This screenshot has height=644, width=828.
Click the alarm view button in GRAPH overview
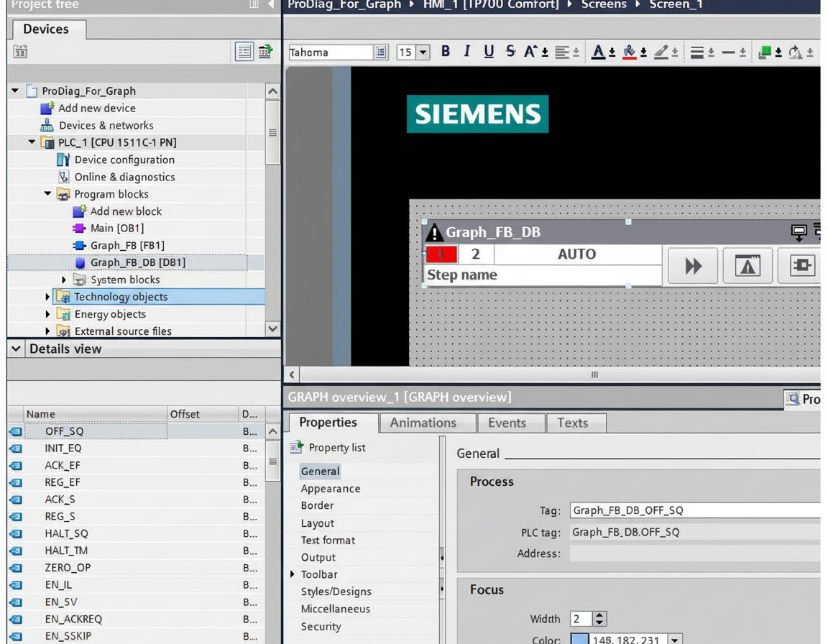(747, 266)
